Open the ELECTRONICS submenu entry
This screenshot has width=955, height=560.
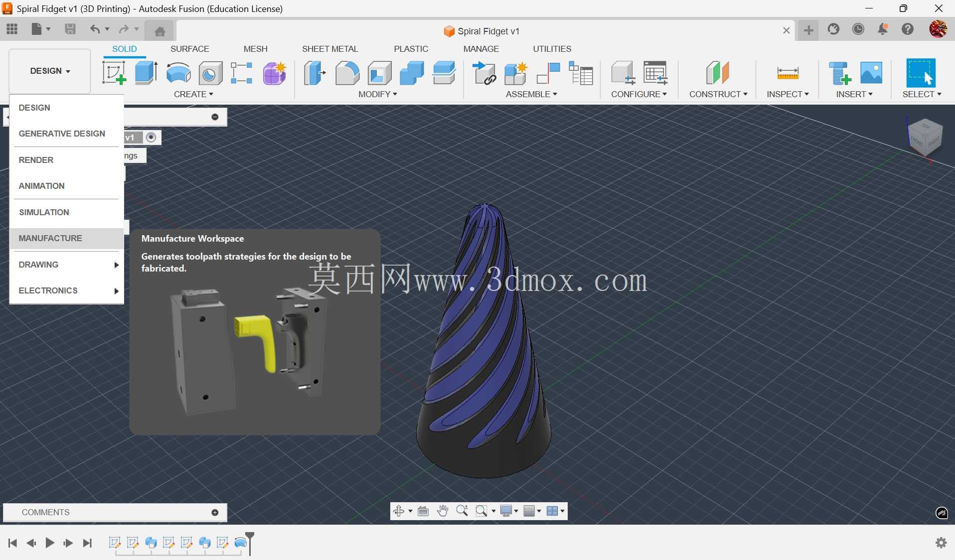[x=66, y=290]
